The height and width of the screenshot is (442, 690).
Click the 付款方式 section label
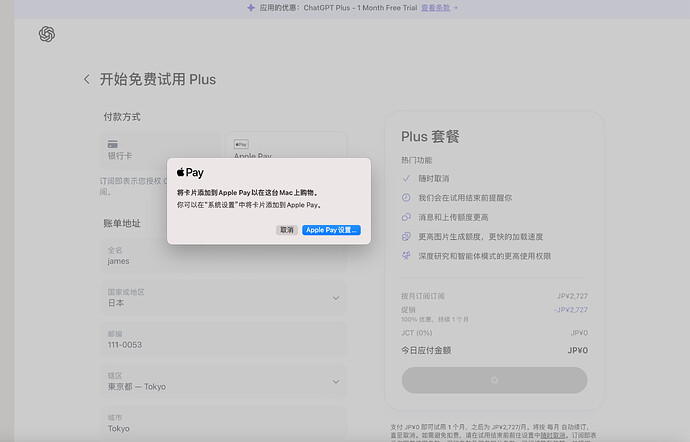pos(122,117)
